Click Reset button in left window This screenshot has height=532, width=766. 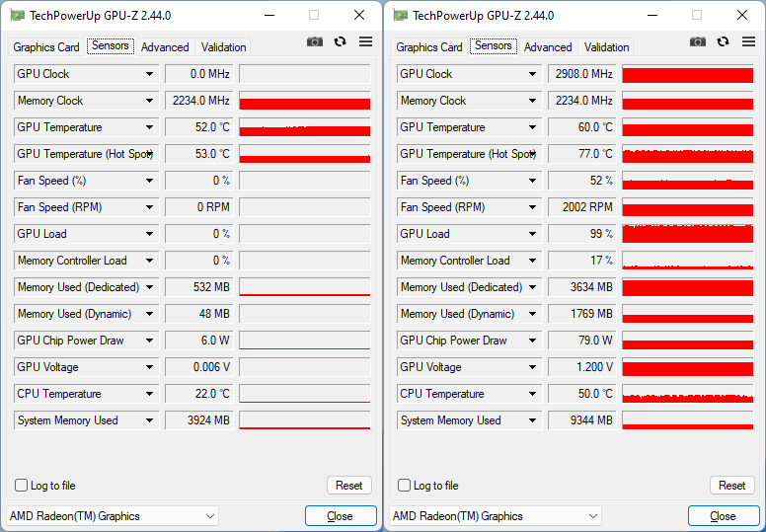point(349,485)
